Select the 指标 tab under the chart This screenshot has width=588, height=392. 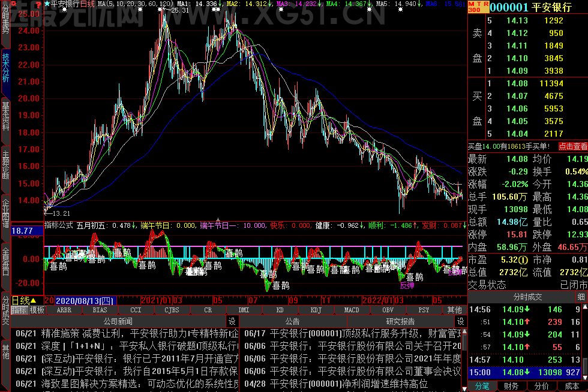pos(19,310)
